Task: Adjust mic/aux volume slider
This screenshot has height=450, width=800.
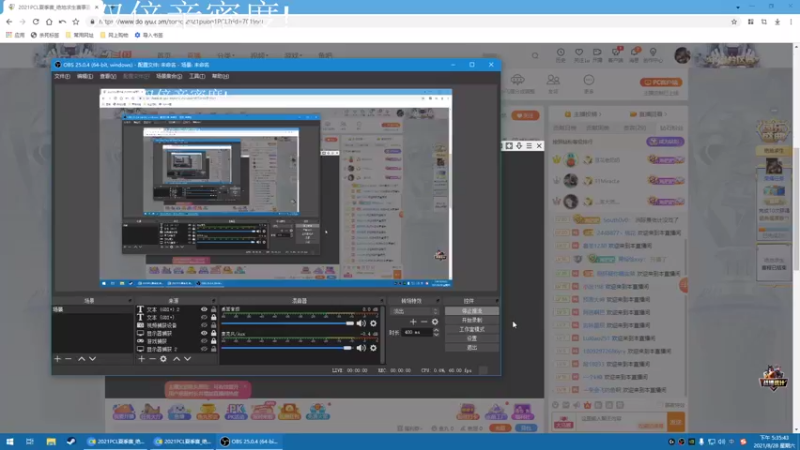Action: [288, 348]
